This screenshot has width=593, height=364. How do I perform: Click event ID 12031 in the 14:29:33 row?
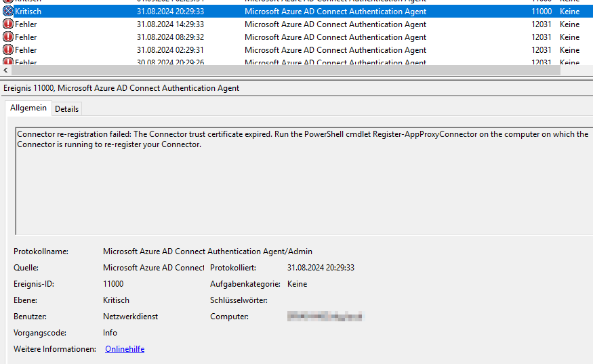point(541,24)
